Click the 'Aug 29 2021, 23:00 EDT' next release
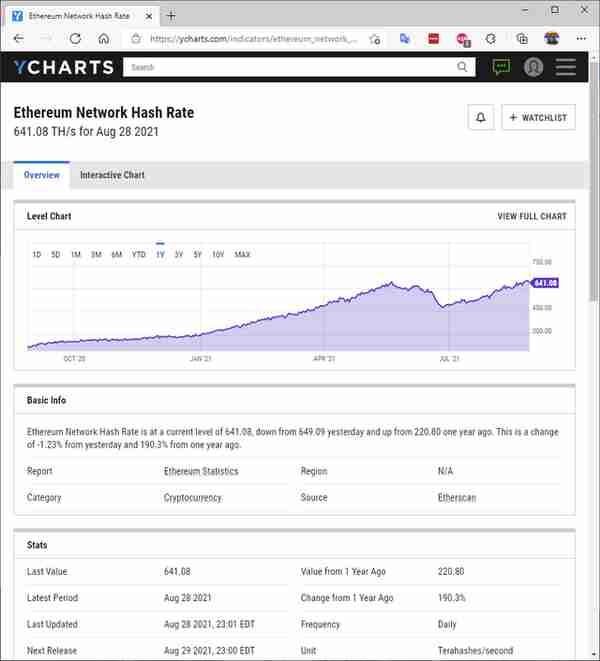Image resolution: width=600 pixels, height=661 pixels. (x=209, y=650)
